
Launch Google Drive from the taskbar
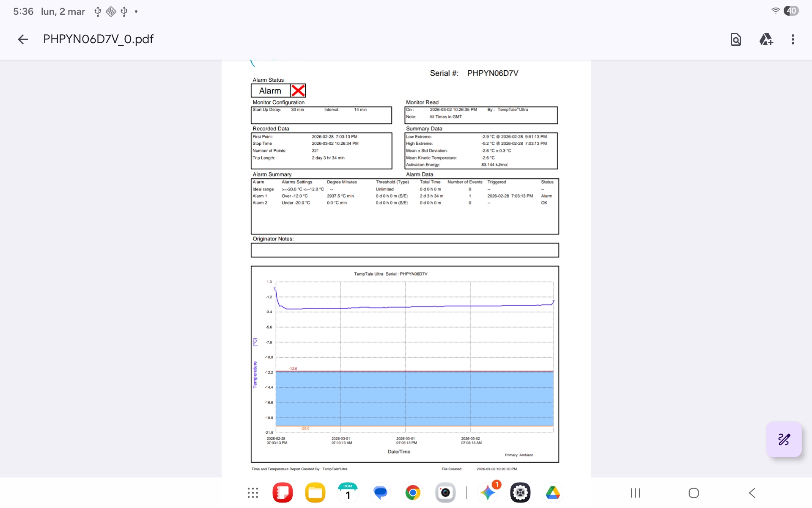pyautogui.click(x=553, y=493)
